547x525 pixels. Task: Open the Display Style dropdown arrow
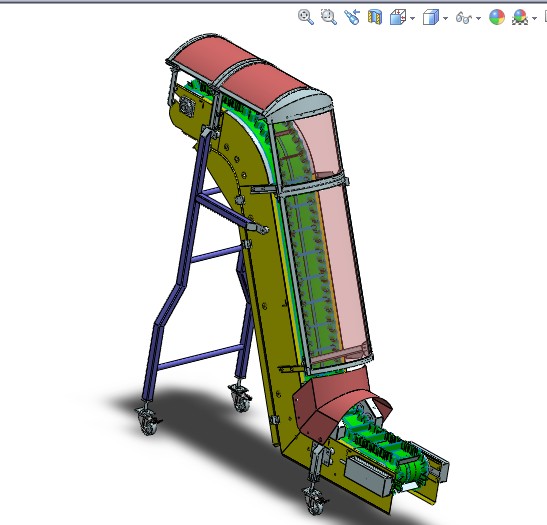[x=445, y=18]
